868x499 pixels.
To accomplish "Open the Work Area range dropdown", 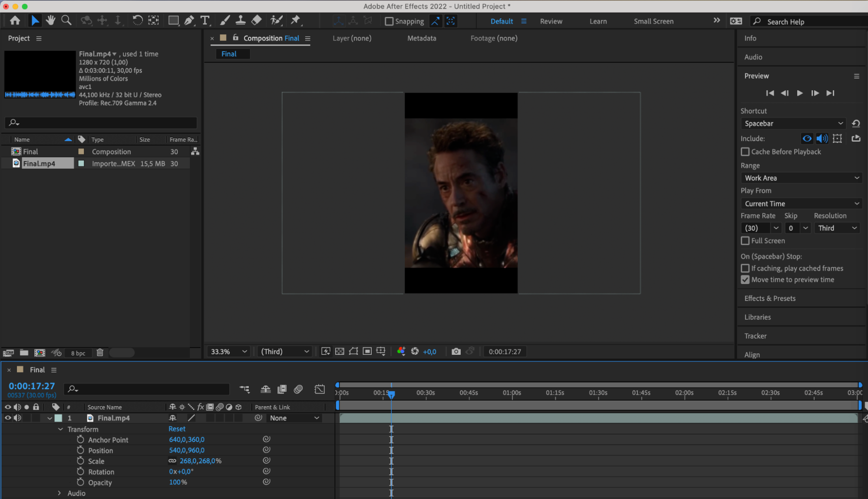I will pyautogui.click(x=801, y=178).
